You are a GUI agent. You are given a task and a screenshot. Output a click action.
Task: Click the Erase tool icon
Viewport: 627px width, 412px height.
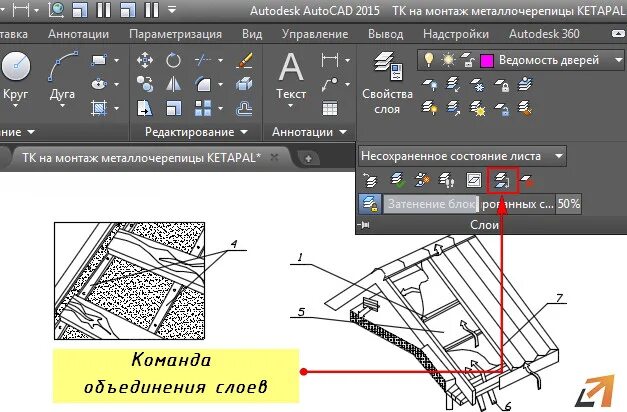pos(244,60)
